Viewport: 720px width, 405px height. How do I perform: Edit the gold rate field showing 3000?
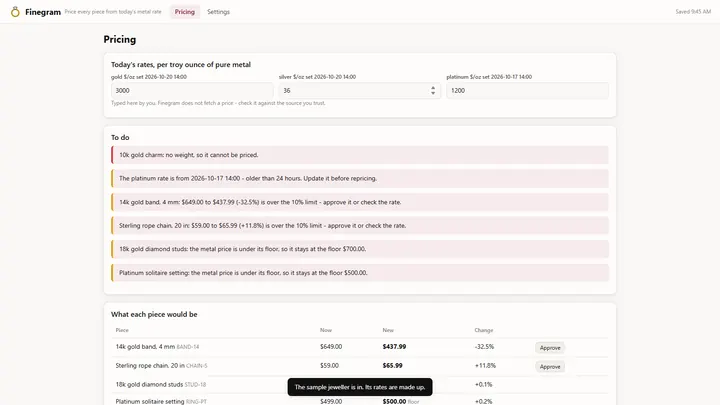(192, 90)
